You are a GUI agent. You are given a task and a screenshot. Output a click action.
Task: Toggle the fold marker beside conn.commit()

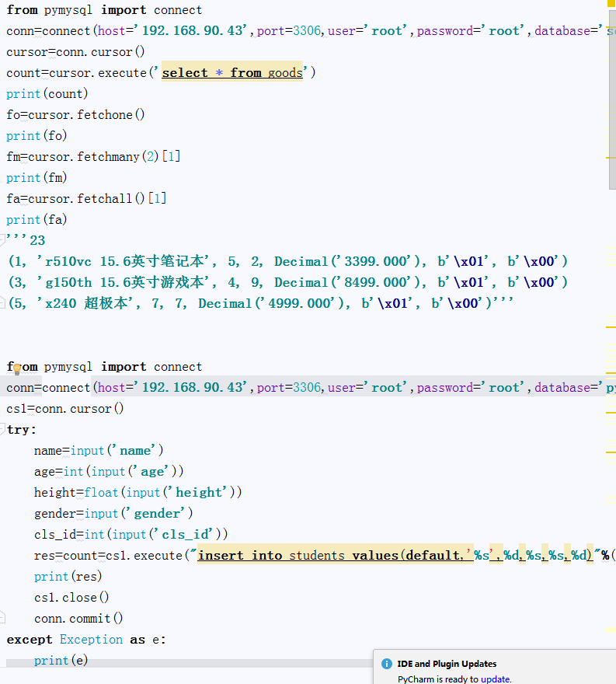tap(2, 618)
